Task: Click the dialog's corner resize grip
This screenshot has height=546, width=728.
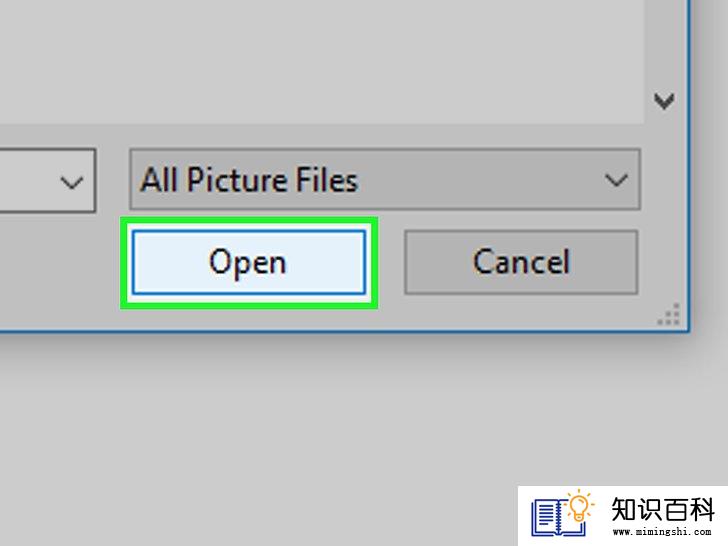Action: pos(669,314)
